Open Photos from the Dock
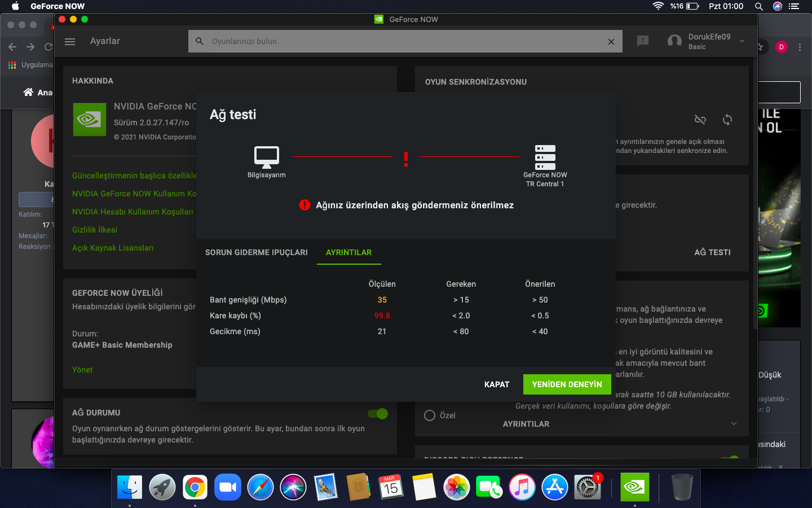Image resolution: width=812 pixels, height=508 pixels. [x=457, y=487]
